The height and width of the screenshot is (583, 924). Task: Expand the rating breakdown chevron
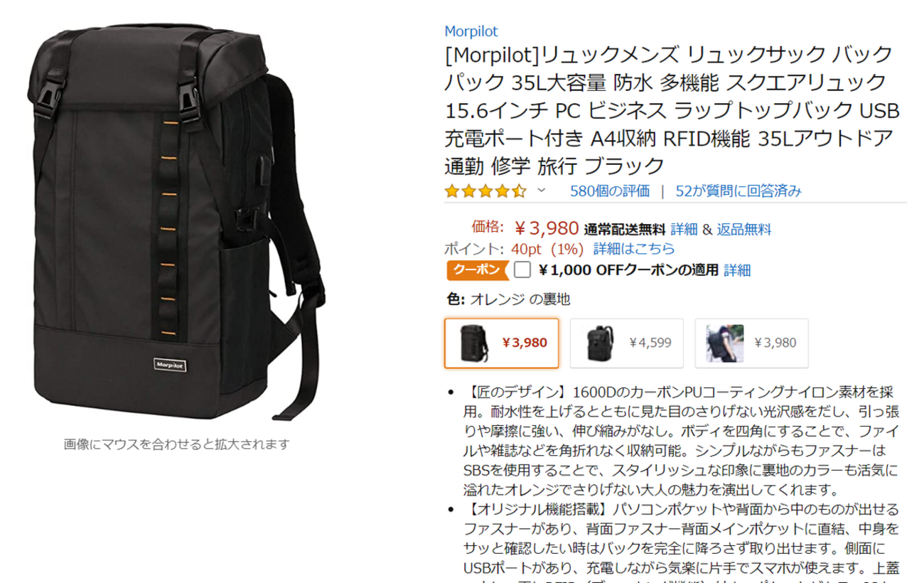541,191
